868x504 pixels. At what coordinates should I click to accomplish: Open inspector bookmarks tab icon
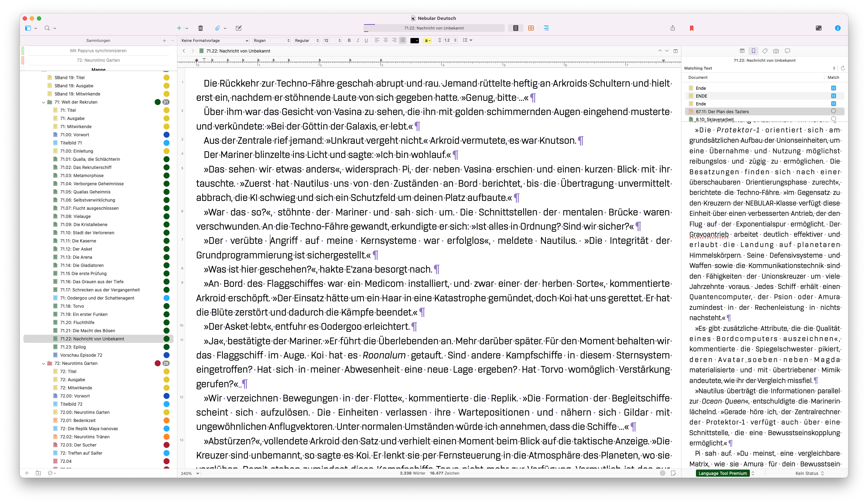(753, 51)
